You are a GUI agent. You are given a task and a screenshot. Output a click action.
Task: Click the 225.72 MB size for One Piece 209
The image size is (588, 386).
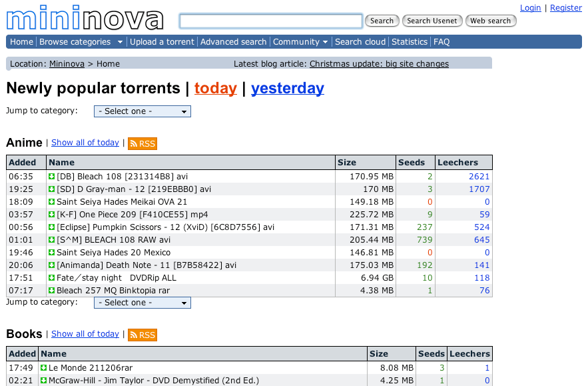(372, 215)
